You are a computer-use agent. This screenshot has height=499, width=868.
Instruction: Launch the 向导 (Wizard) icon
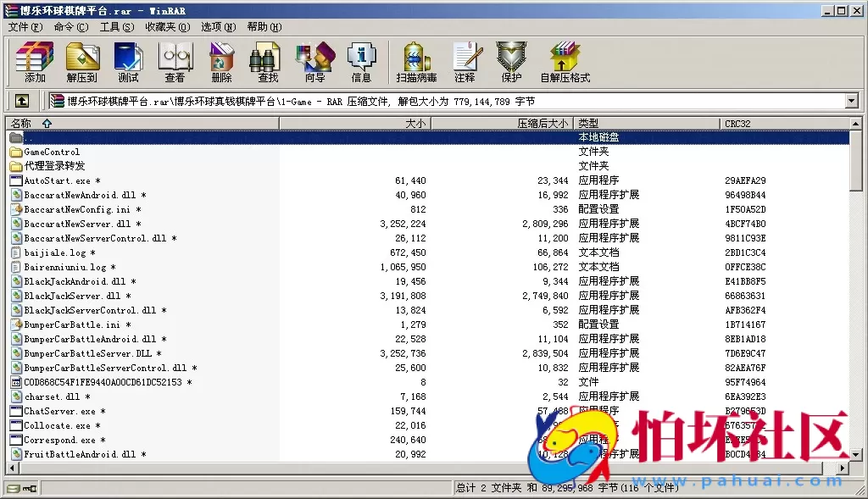pyautogui.click(x=314, y=61)
